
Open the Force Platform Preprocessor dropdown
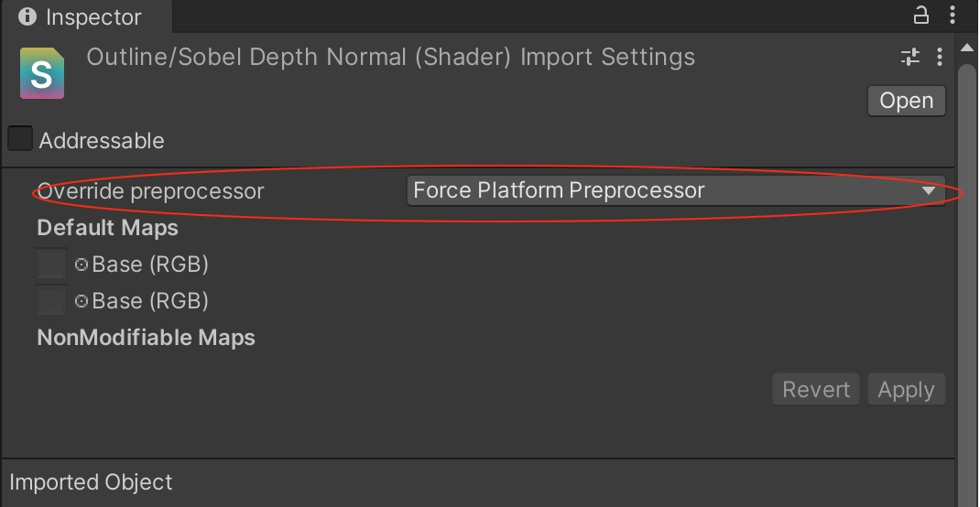[675, 190]
